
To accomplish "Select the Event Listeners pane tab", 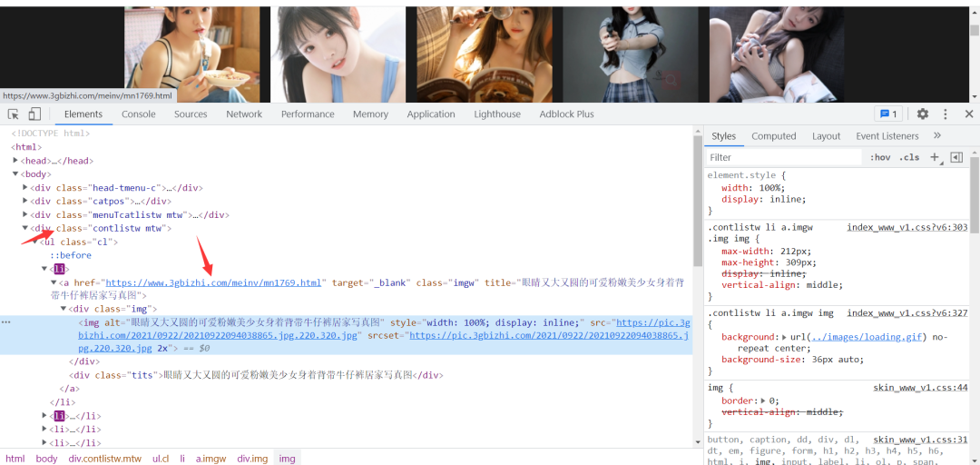I will 887,136.
